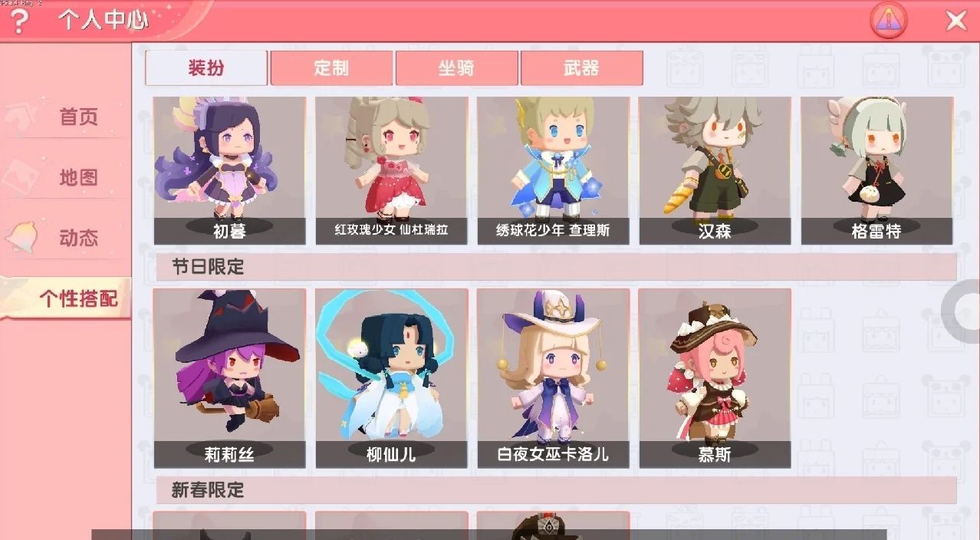Switch to the 武器 tab
The height and width of the screenshot is (540, 980).
(x=581, y=67)
